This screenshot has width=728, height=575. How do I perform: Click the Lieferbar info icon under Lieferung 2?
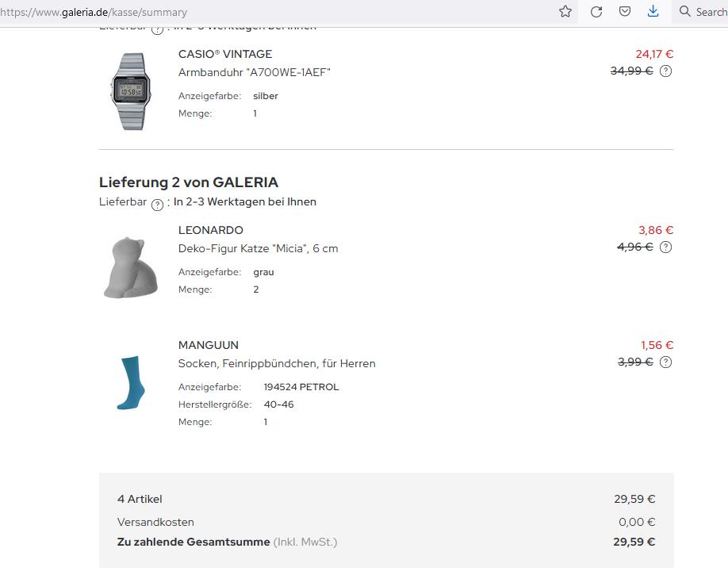coord(157,203)
